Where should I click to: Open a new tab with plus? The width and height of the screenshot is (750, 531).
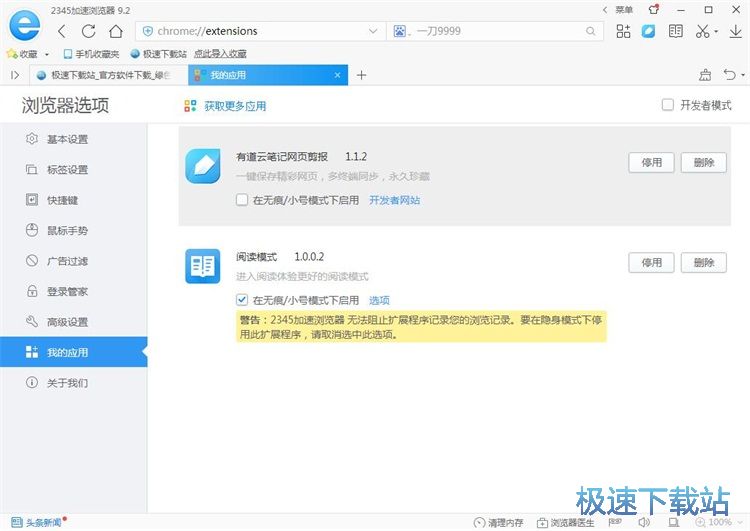[362, 75]
